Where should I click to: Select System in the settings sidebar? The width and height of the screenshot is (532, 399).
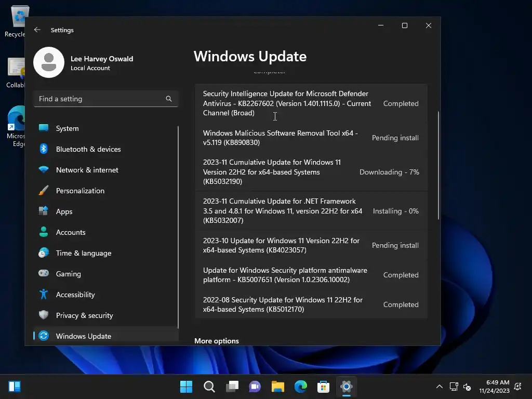click(x=105, y=128)
